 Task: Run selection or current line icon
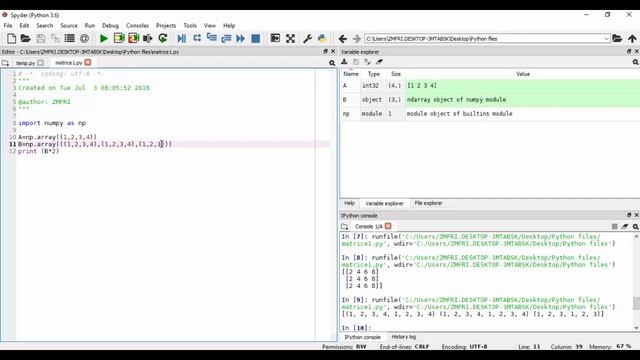pyautogui.click(x=148, y=38)
